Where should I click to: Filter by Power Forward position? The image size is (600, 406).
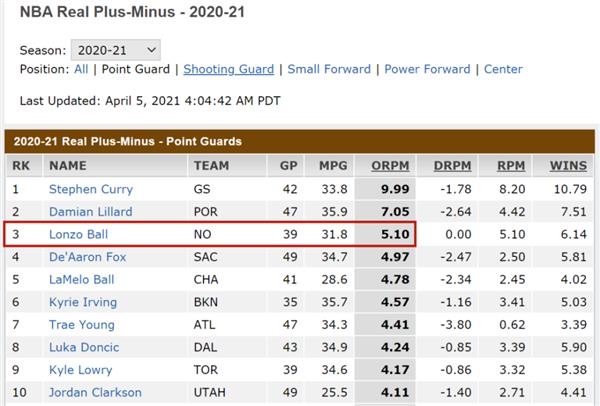(x=427, y=69)
